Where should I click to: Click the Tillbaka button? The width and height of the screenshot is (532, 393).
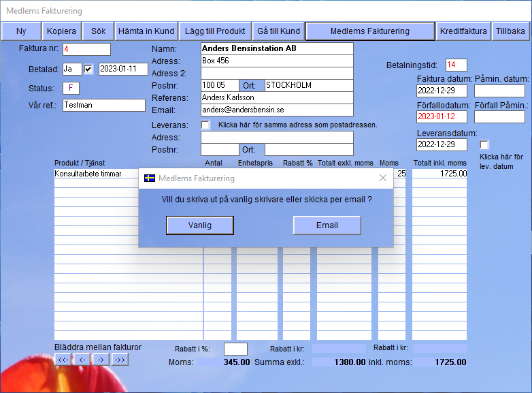click(x=510, y=31)
